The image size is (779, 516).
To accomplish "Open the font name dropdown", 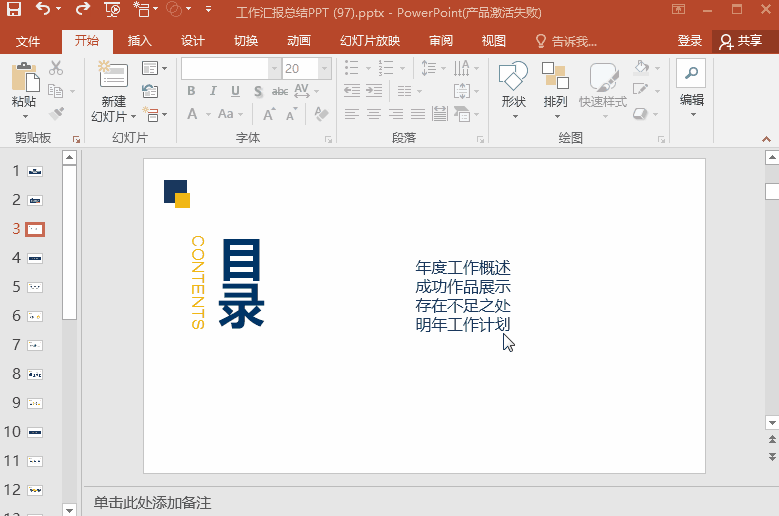I will [x=275, y=69].
